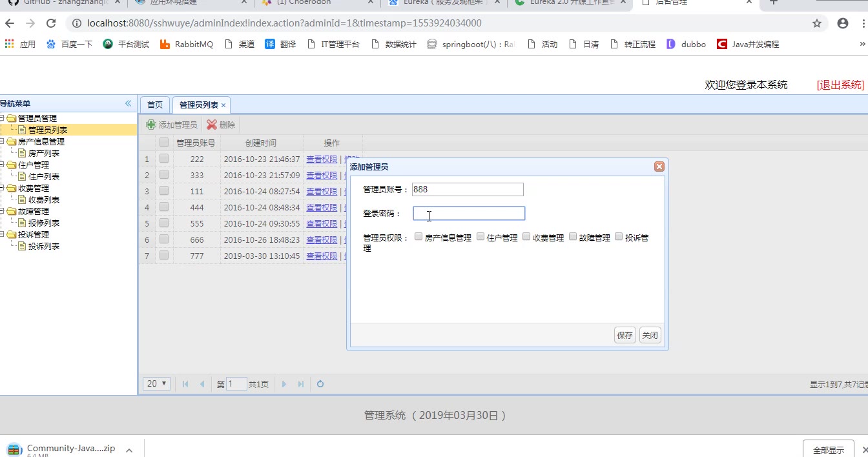Collapse the navigation menu panel
Image resolution: width=868 pixels, height=457 pixels.
128,103
